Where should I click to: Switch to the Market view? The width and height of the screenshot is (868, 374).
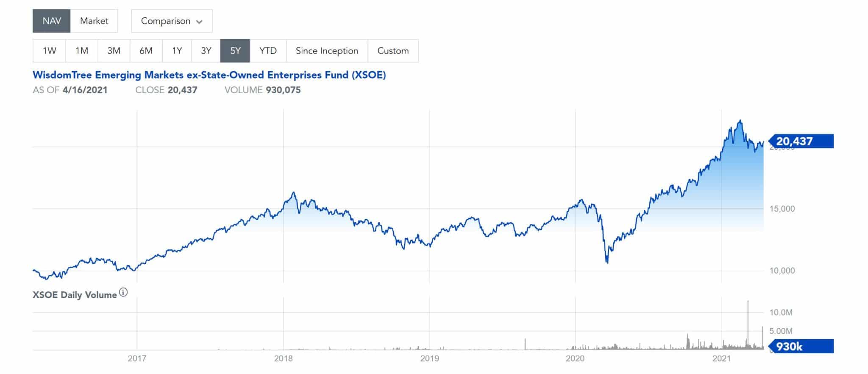click(94, 20)
